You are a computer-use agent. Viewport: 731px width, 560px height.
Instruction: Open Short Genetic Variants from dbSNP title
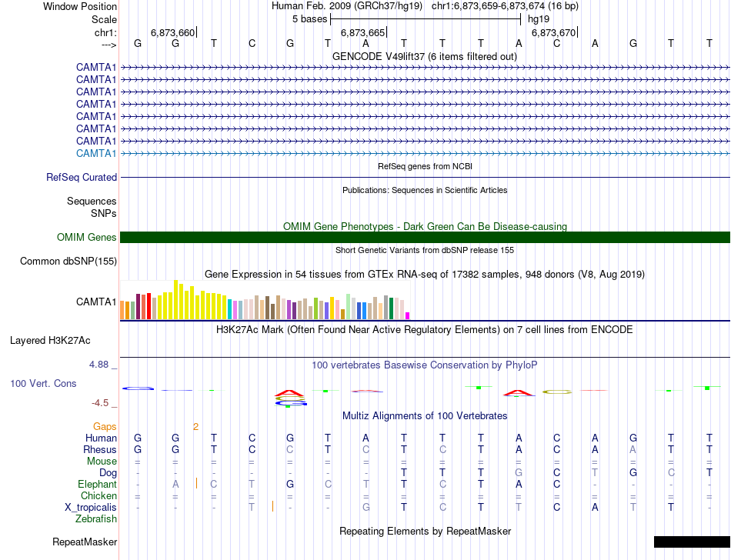[x=425, y=250]
